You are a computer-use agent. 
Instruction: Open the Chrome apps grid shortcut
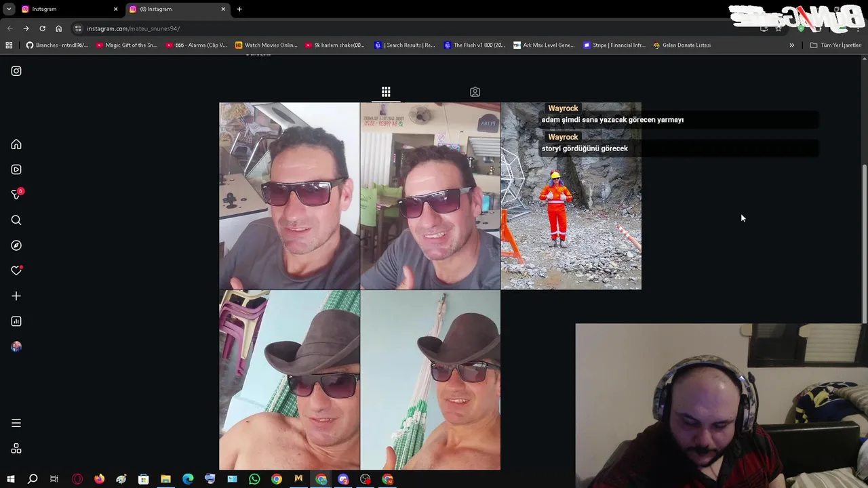(9, 45)
